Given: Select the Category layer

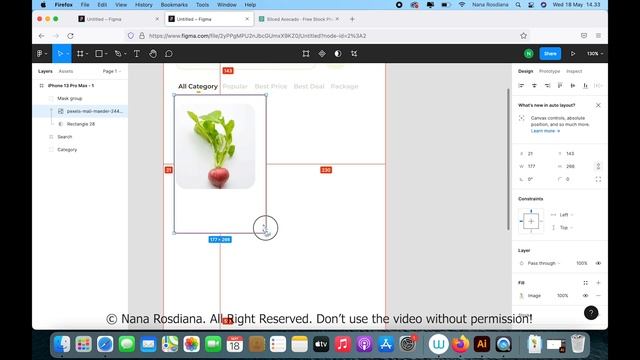Looking at the screenshot, I should coord(80,150).
